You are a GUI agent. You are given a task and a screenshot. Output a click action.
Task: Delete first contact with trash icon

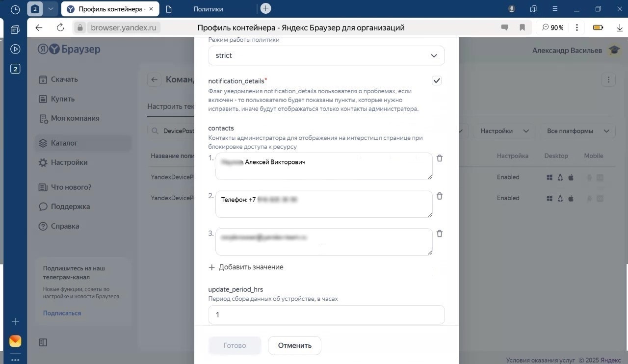[440, 158]
